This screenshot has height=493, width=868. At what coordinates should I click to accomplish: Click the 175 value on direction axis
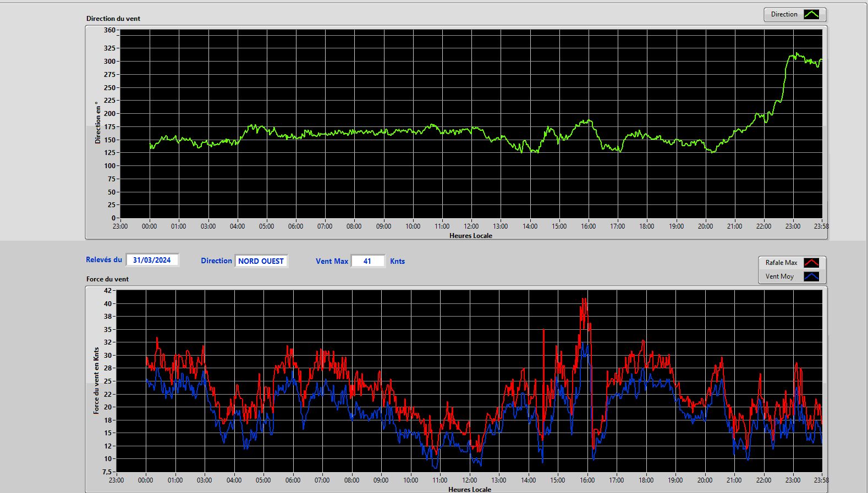pyautogui.click(x=109, y=127)
